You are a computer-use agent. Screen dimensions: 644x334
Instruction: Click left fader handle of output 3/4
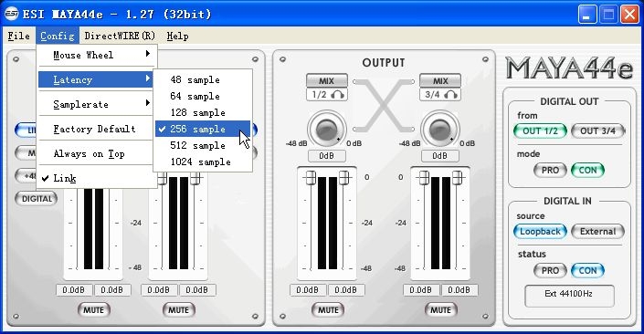click(424, 178)
